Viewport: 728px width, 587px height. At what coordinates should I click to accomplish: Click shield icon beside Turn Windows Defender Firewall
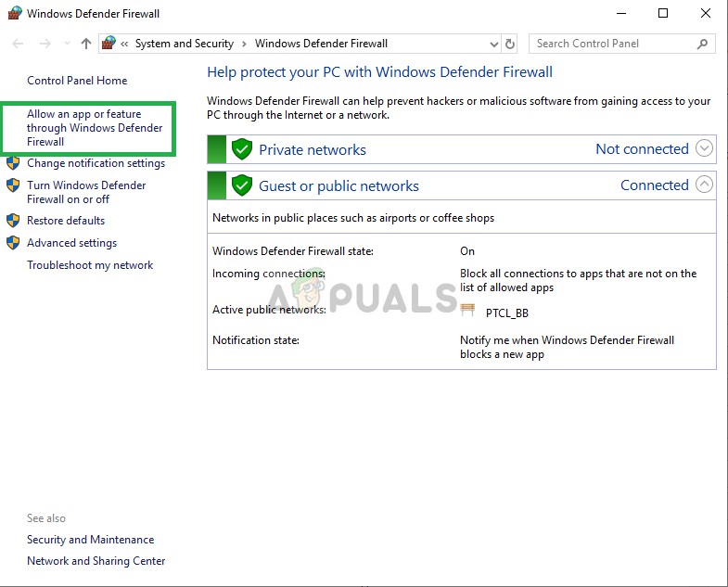[x=13, y=185]
